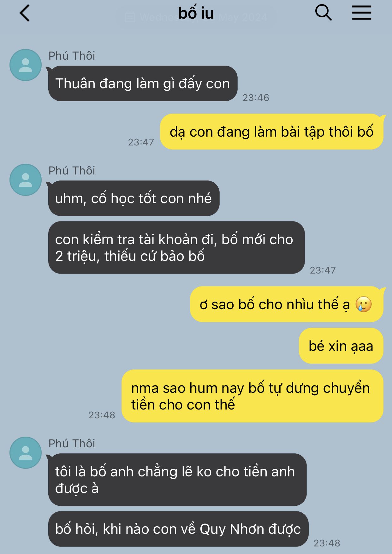This screenshot has height=554, width=392.
Task: Go back using the left chevron arrow
Action: pyautogui.click(x=25, y=13)
